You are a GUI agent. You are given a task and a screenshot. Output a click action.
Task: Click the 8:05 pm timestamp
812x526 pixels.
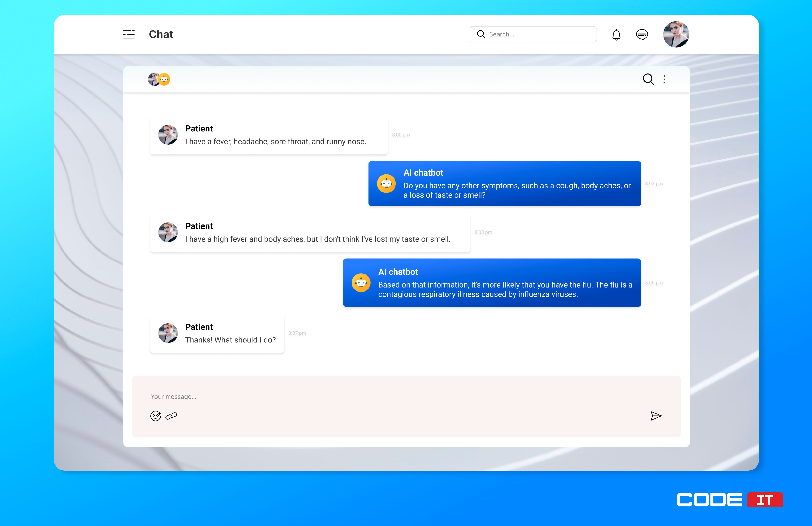click(654, 283)
